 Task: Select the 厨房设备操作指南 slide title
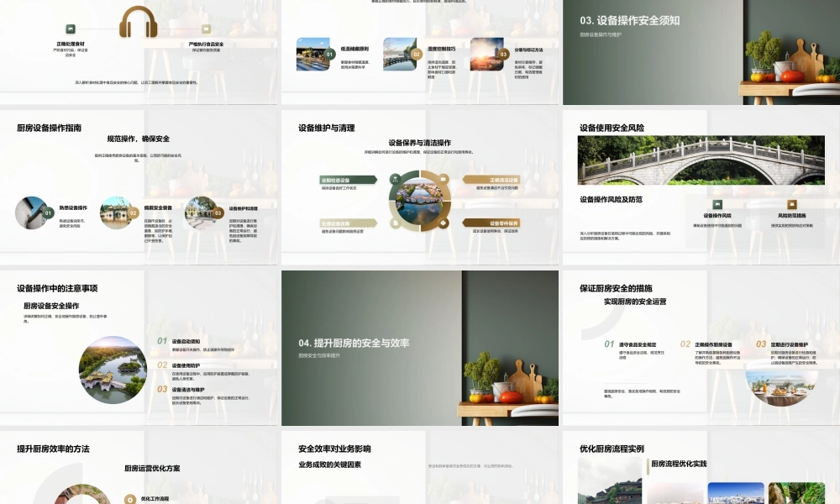50,128
